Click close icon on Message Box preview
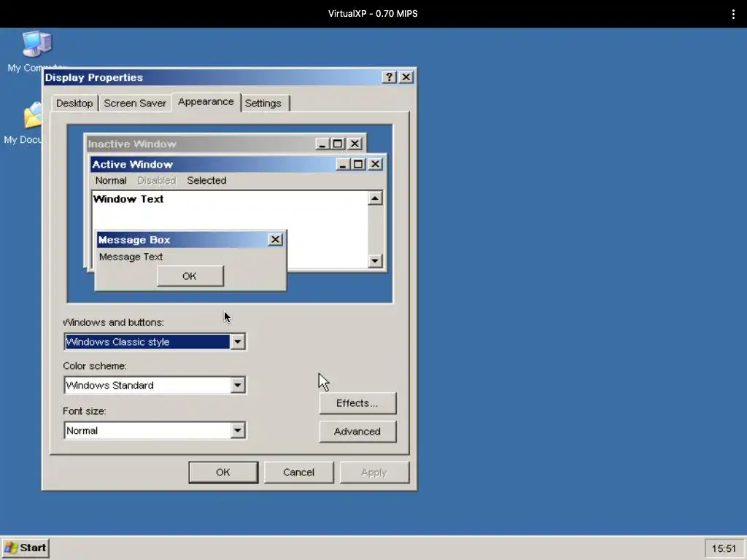Image resolution: width=747 pixels, height=560 pixels. coord(275,239)
